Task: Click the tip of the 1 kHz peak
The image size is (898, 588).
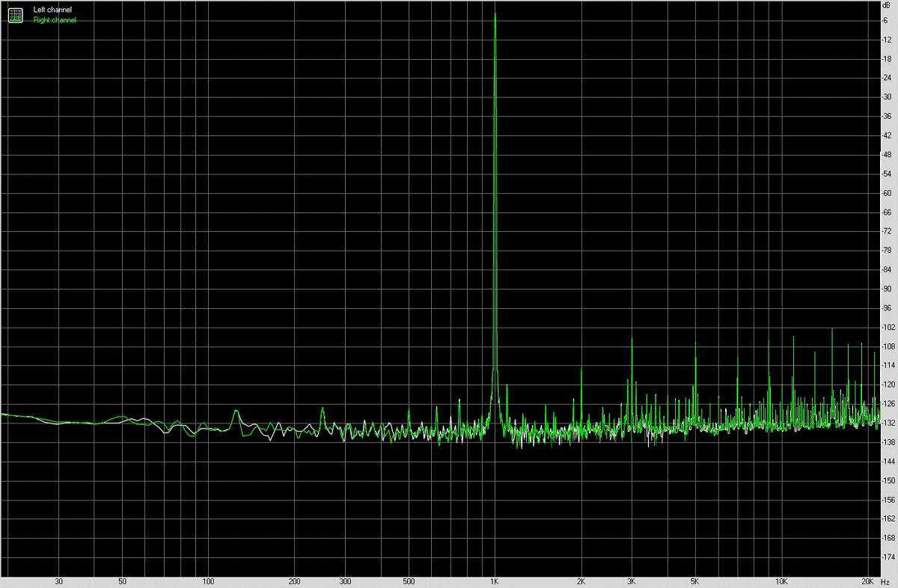Action: point(495,14)
